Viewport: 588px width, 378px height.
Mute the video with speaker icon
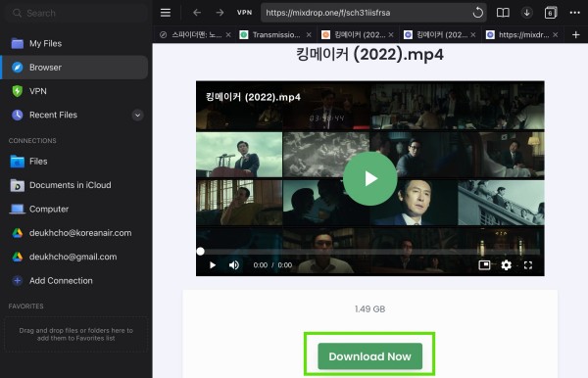[234, 265]
